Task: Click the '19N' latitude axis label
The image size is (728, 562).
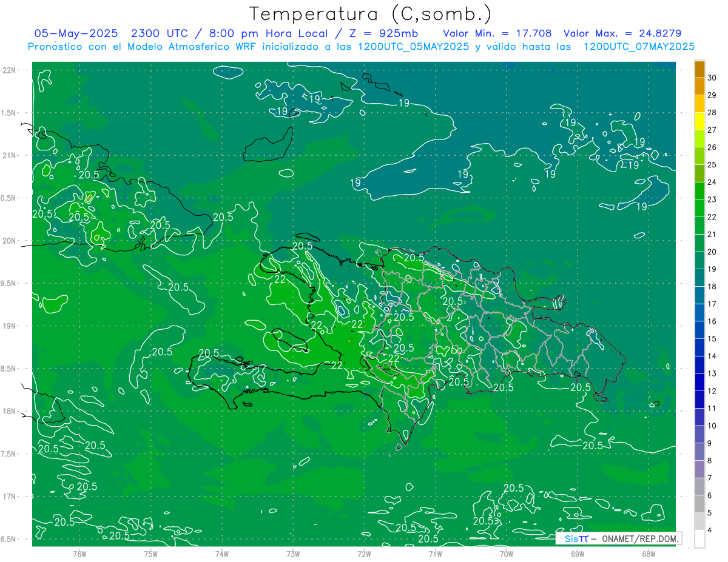Action: click(x=9, y=326)
